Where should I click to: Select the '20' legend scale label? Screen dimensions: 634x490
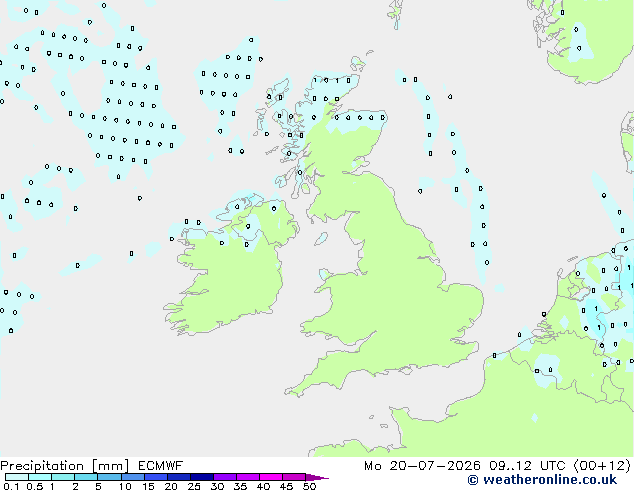point(171,486)
